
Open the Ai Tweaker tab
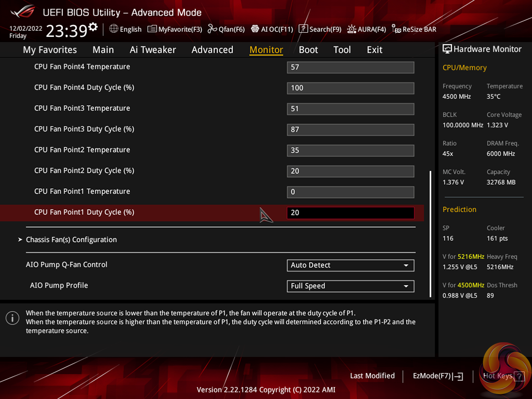pos(153,50)
